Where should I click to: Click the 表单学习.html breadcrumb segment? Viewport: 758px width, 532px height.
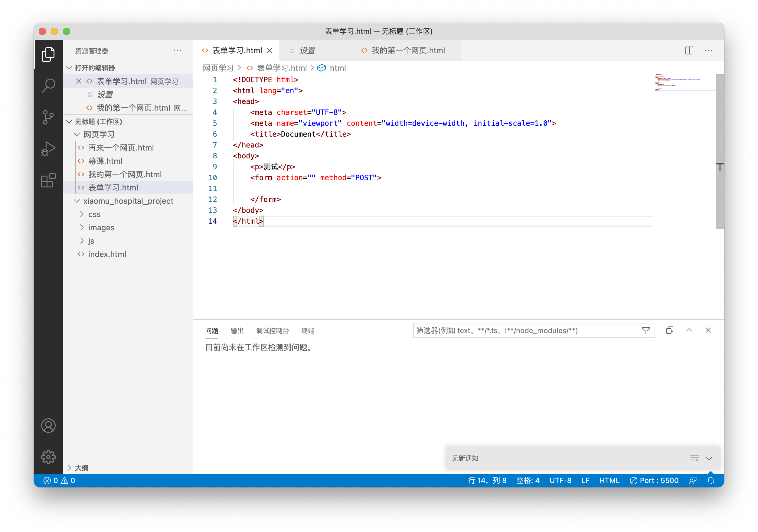[x=282, y=68]
